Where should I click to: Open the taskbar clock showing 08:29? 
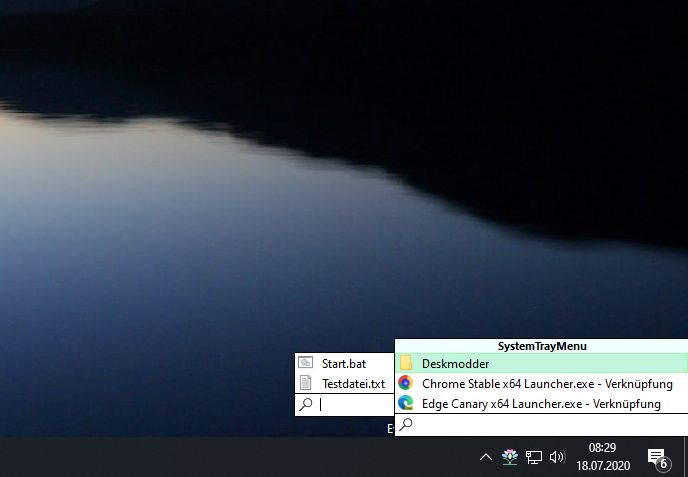tap(602, 457)
